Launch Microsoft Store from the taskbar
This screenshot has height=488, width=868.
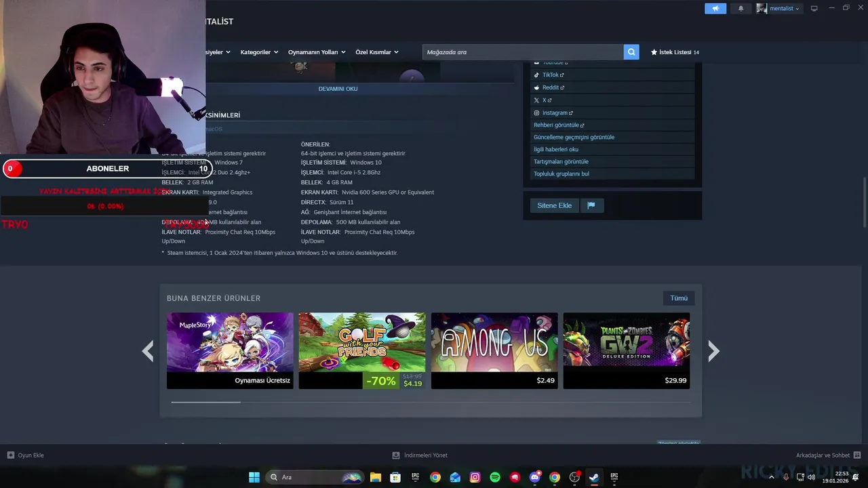[x=395, y=477]
